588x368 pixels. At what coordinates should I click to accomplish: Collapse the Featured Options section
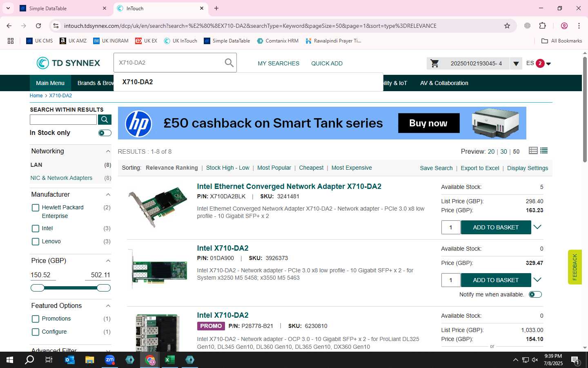(x=108, y=306)
